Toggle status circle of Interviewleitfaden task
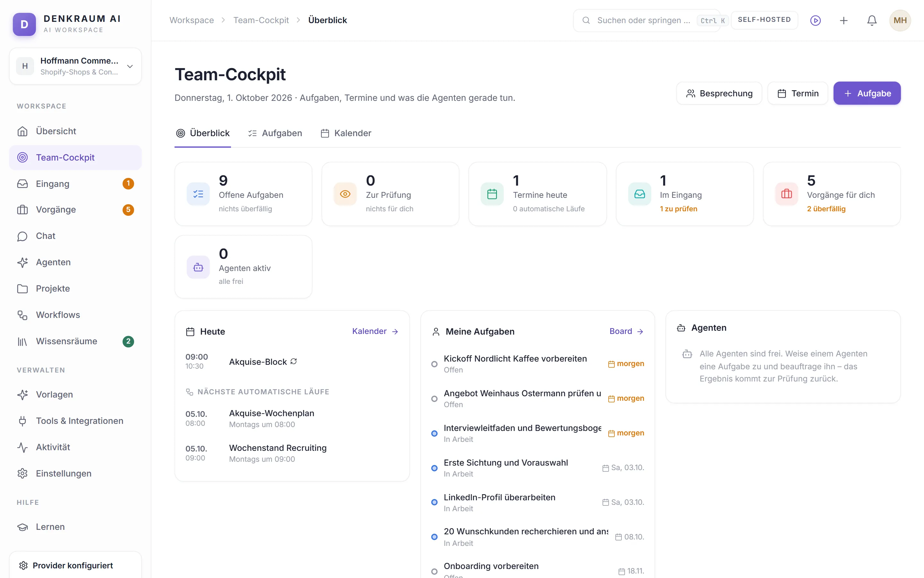 coord(434,433)
